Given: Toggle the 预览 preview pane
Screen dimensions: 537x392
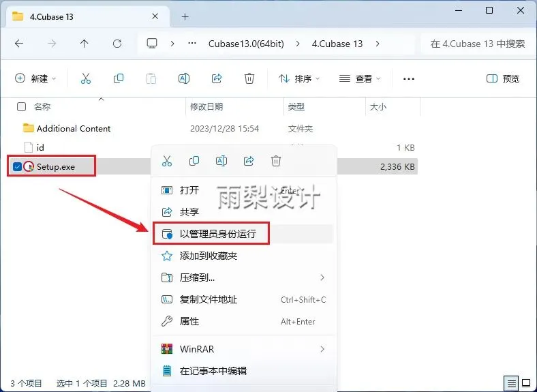Looking at the screenshot, I should point(503,79).
